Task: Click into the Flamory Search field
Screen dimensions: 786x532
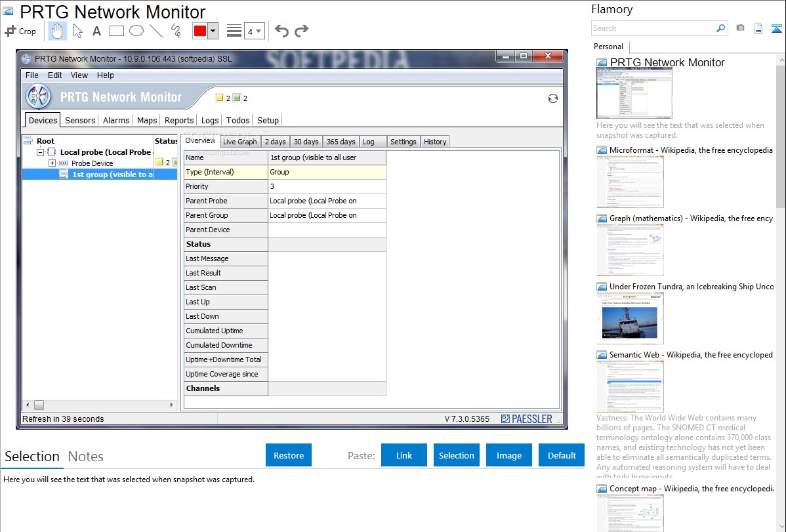Action: tap(653, 28)
